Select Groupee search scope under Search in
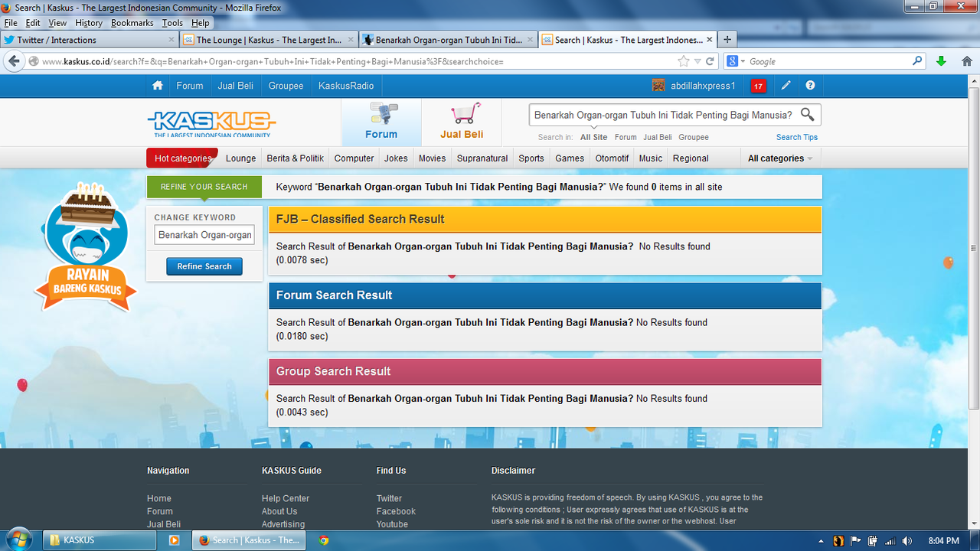This screenshot has width=980, height=551. coord(694,137)
